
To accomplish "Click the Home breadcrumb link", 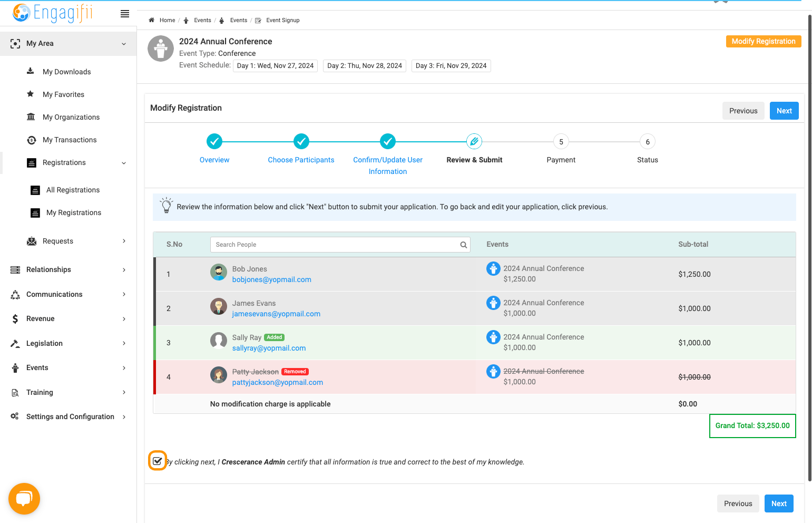I will click(168, 20).
